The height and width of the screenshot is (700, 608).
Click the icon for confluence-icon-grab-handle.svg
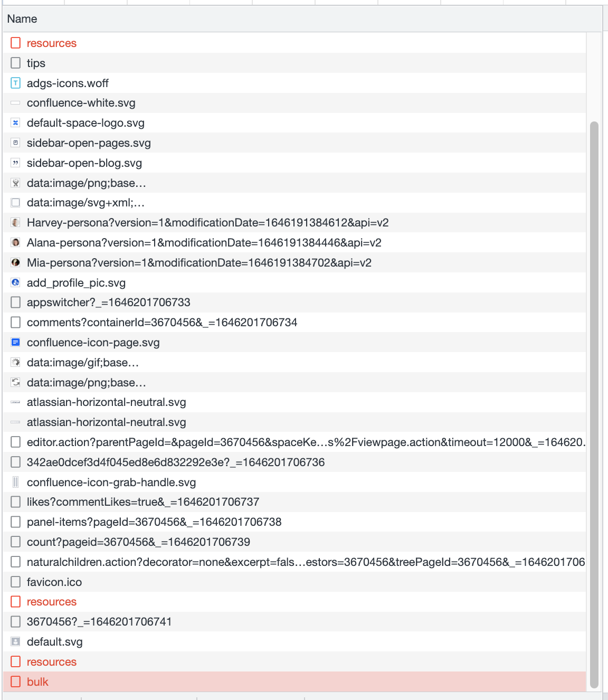pyautogui.click(x=16, y=482)
